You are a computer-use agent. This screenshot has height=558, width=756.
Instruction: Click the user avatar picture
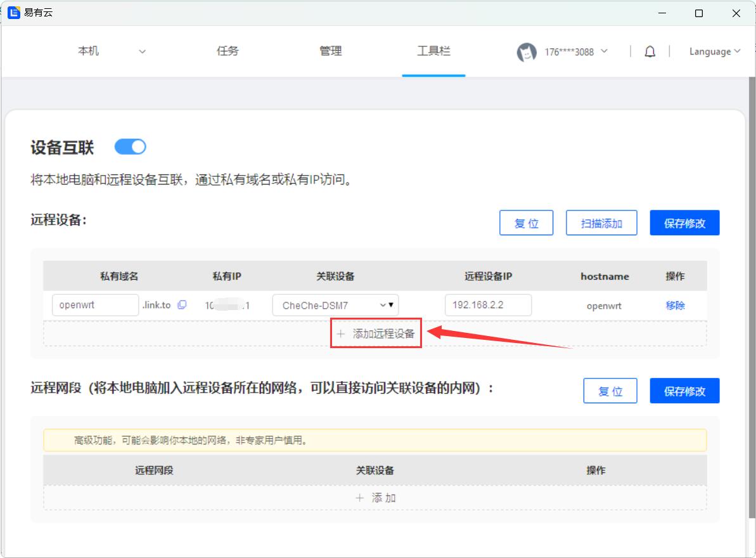[527, 52]
